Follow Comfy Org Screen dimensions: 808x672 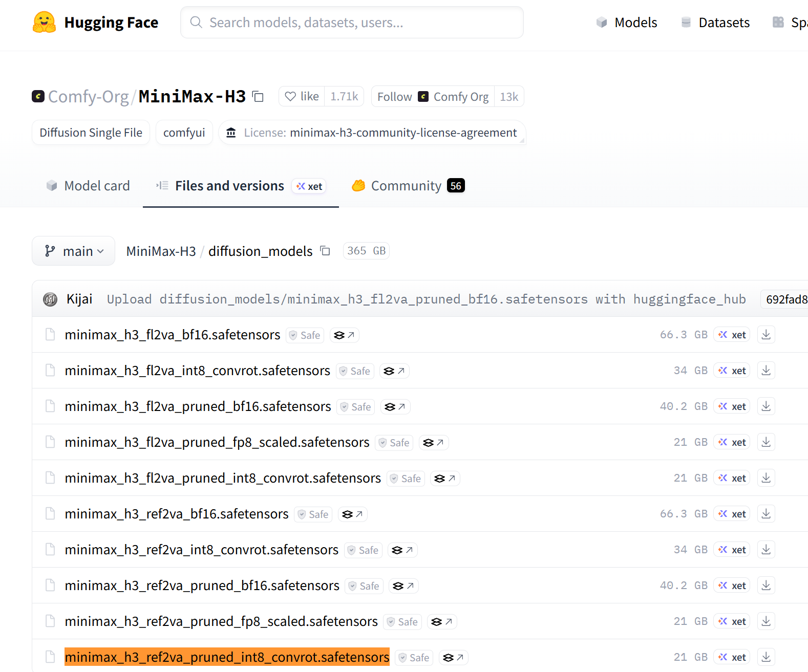click(433, 96)
